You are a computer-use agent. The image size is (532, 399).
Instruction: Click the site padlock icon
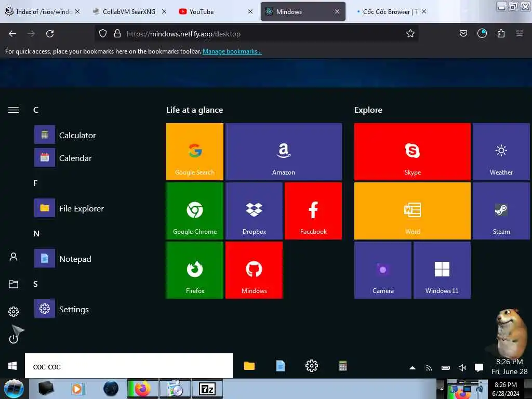(117, 34)
